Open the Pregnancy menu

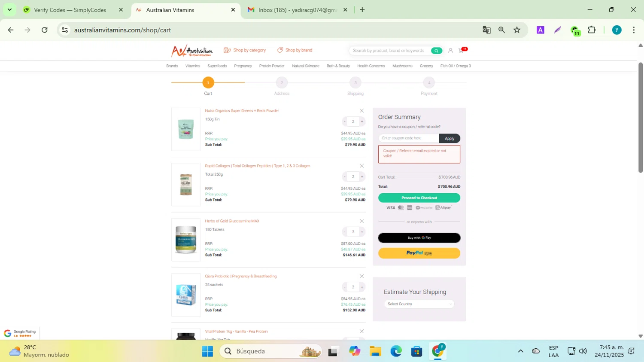click(x=243, y=66)
